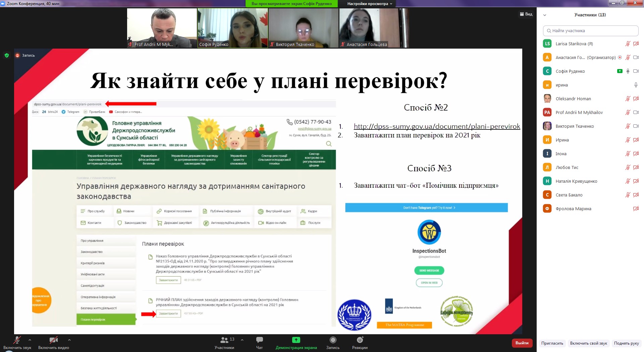Click Oleksandr Homan camera-off icon

tap(636, 99)
